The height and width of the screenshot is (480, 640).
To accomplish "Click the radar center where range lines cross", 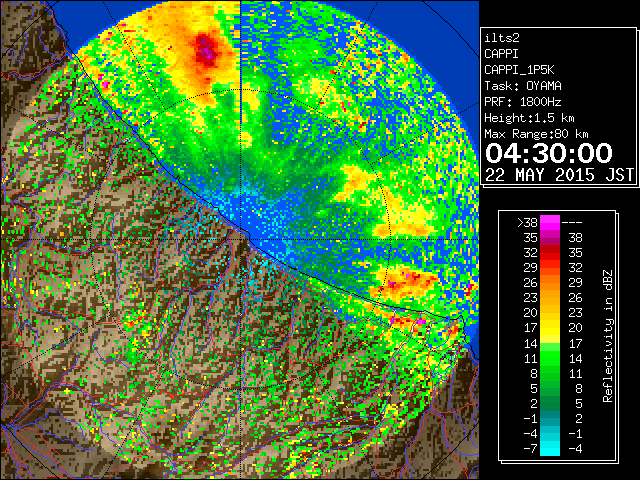I will point(241,239).
